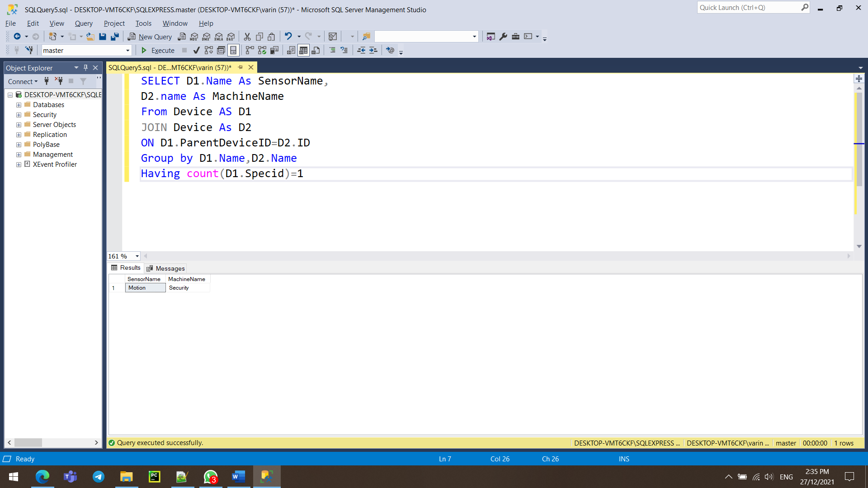Toggle Query Options icon

[221, 50]
